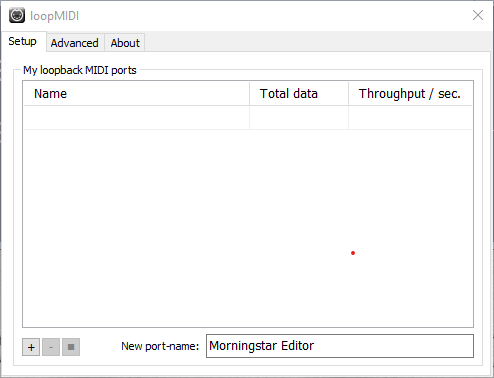This screenshot has height=378, width=494.
Task: Select the empty first row under Name
Action: click(x=136, y=118)
